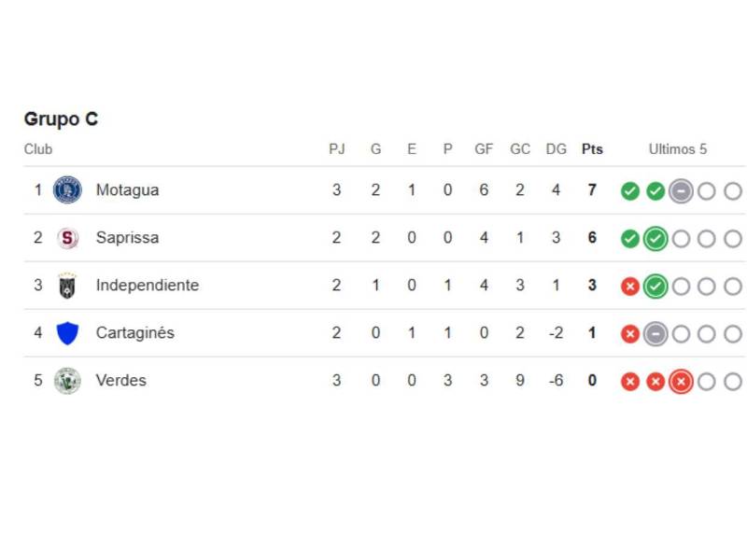Click the Verdes club logo
This screenshot has width=747, height=560.
pyautogui.click(x=66, y=381)
